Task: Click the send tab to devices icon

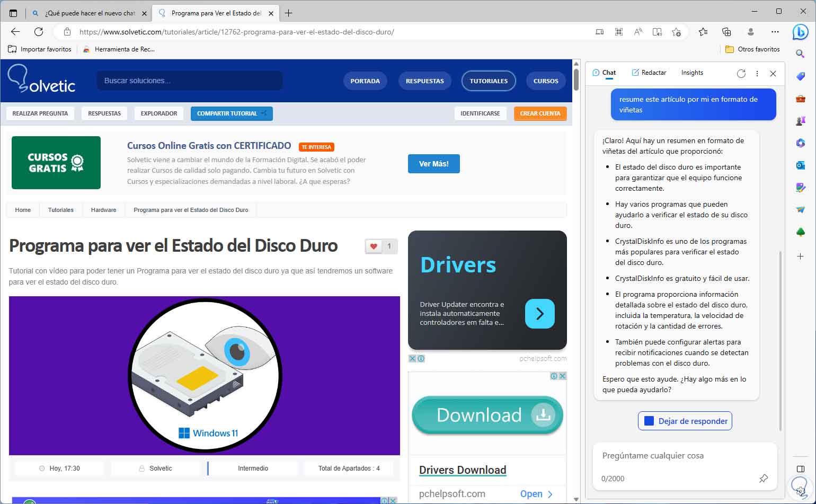Action: pos(599,32)
